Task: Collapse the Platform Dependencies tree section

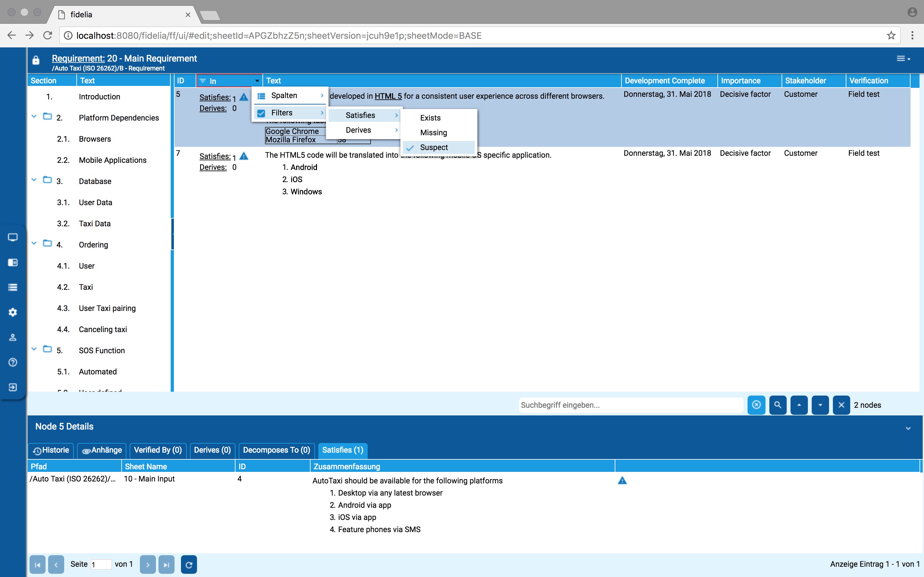Action: coord(34,116)
